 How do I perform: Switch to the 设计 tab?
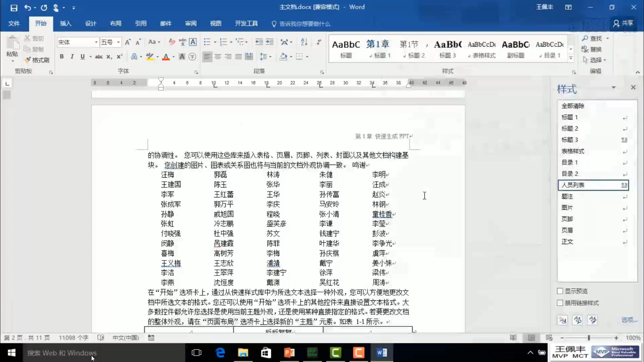(91, 23)
